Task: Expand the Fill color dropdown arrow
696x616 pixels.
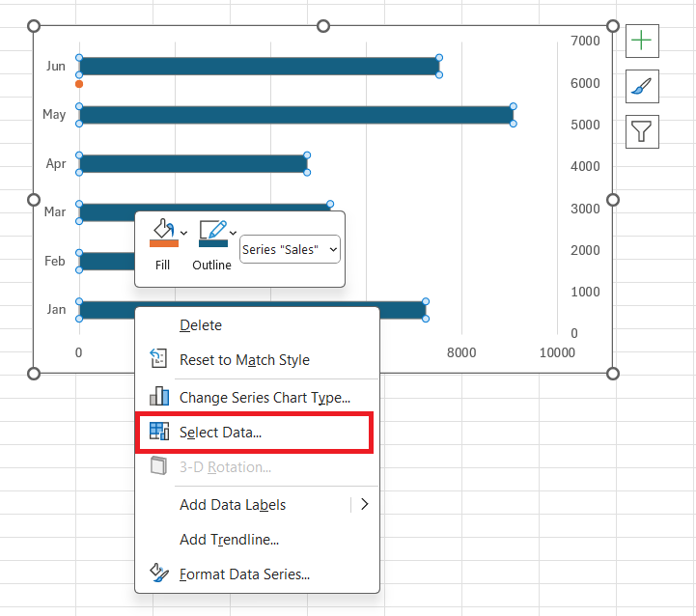Action: click(183, 233)
